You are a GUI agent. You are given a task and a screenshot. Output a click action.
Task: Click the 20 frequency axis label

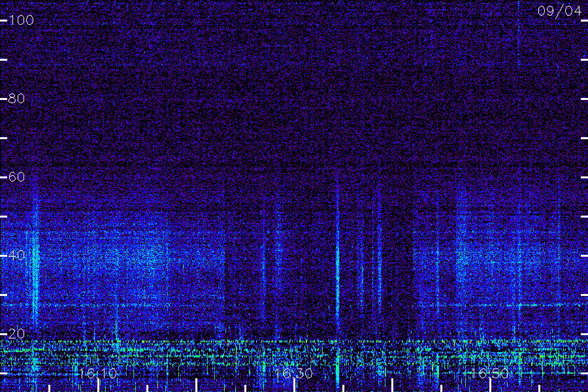click(16, 333)
